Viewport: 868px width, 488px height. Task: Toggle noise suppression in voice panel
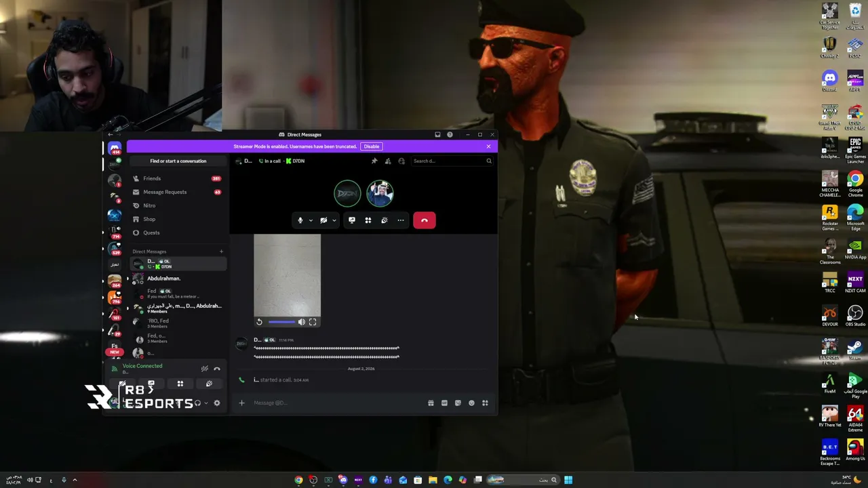(204, 369)
